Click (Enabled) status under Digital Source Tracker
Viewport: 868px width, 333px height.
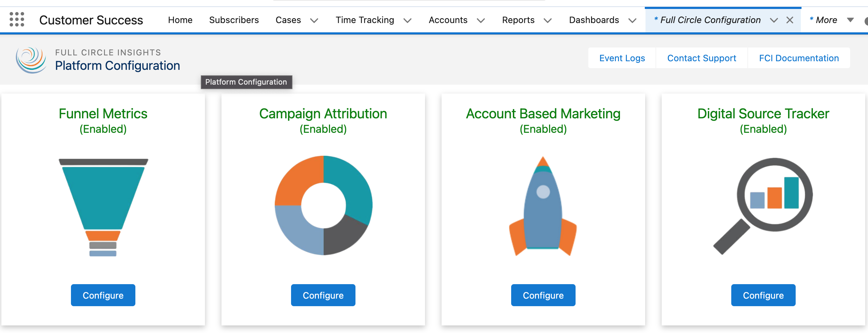[x=763, y=129]
